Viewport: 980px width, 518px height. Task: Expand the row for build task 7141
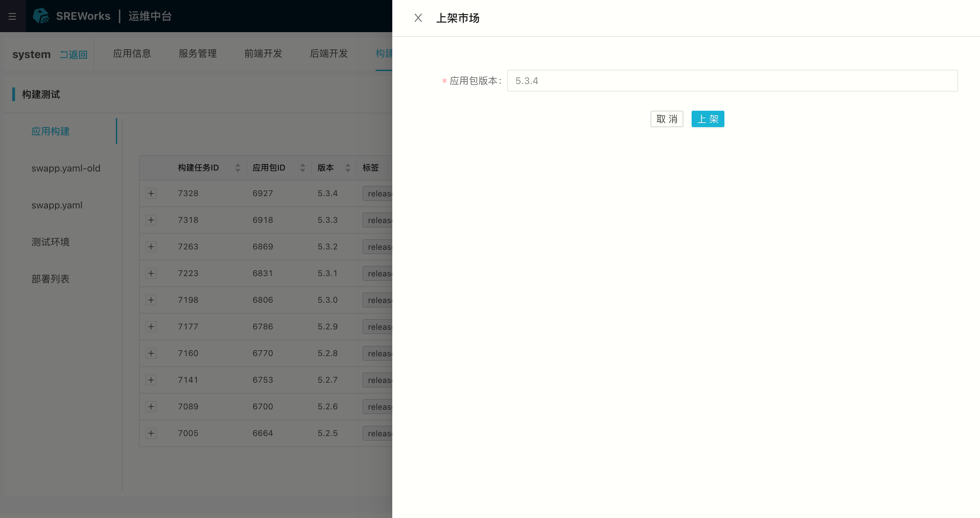(151, 380)
